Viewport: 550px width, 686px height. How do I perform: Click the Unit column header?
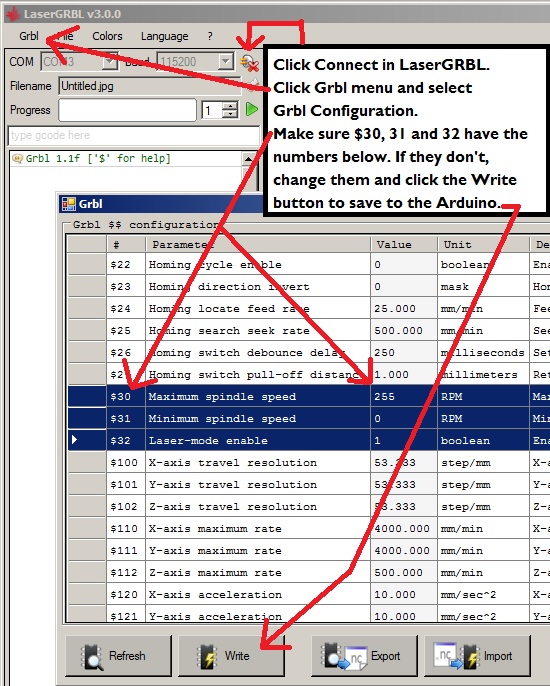click(x=483, y=245)
